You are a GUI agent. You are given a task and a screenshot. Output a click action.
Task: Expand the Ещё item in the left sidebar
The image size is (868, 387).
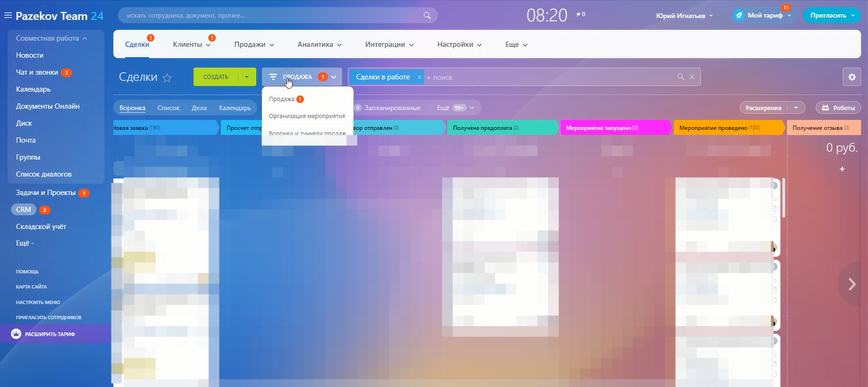[x=25, y=243]
